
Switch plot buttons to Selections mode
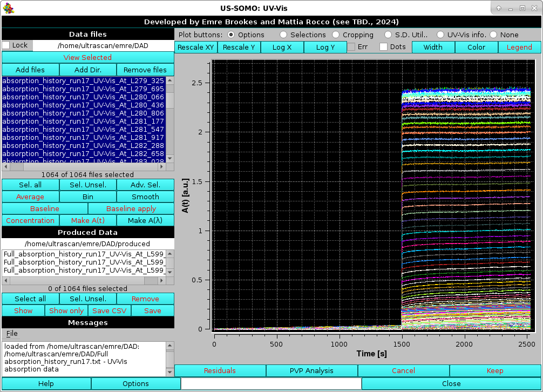pos(283,35)
